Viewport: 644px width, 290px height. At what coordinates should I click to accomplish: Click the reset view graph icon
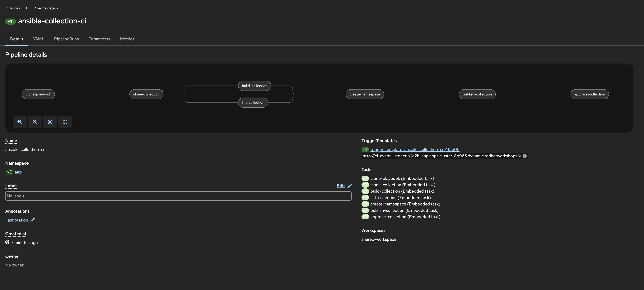tap(65, 122)
